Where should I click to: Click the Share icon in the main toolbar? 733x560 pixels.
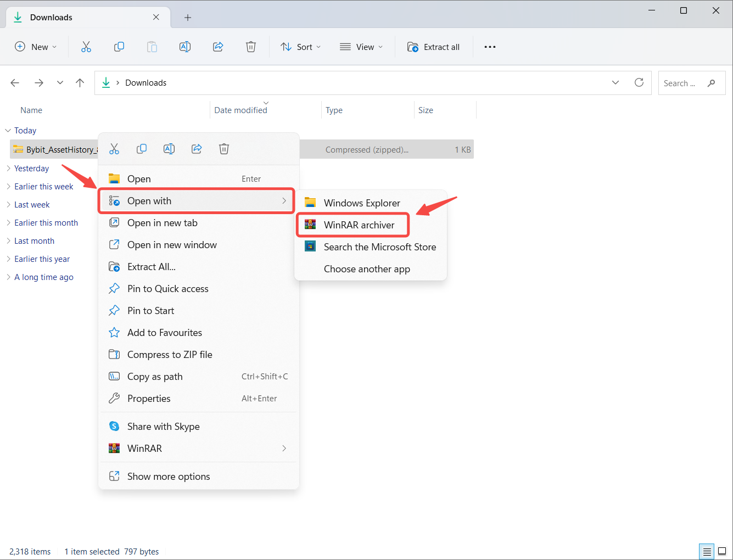tap(218, 47)
